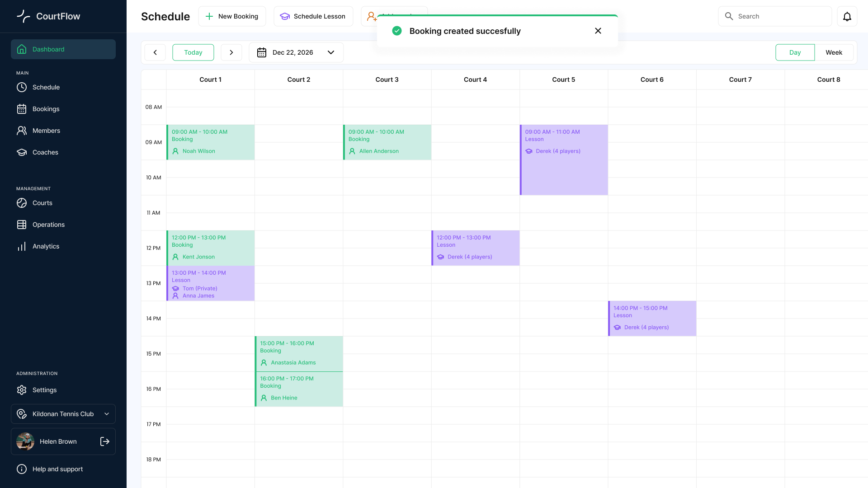The image size is (868, 488).
Task: Go to next day arrow
Action: click(231, 52)
